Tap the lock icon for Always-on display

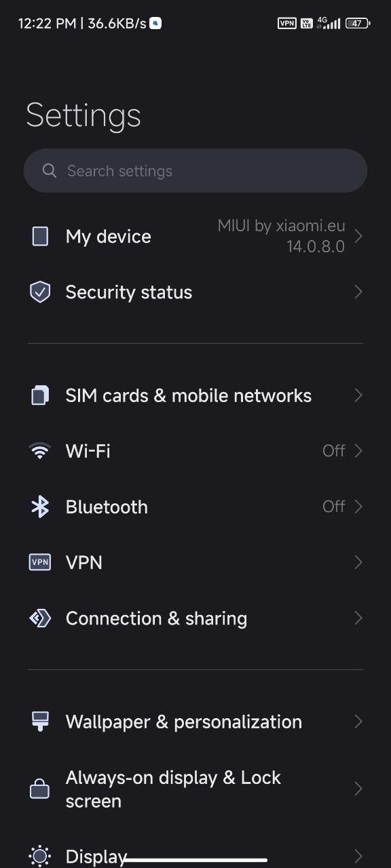click(40, 789)
